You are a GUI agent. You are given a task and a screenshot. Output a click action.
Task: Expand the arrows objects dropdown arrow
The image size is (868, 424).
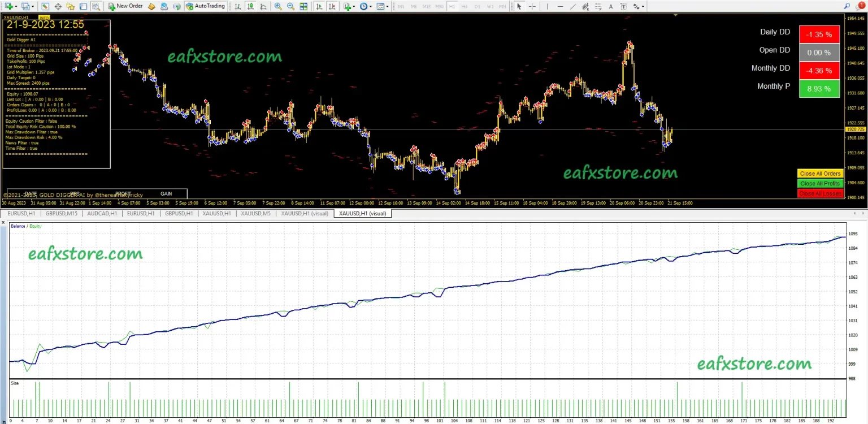coord(643,6)
